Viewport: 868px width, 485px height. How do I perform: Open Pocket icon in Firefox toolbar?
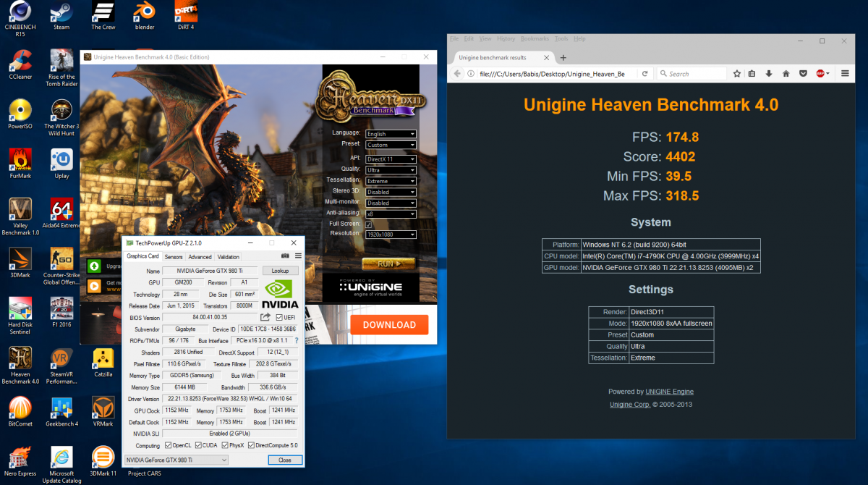coord(804,73)
